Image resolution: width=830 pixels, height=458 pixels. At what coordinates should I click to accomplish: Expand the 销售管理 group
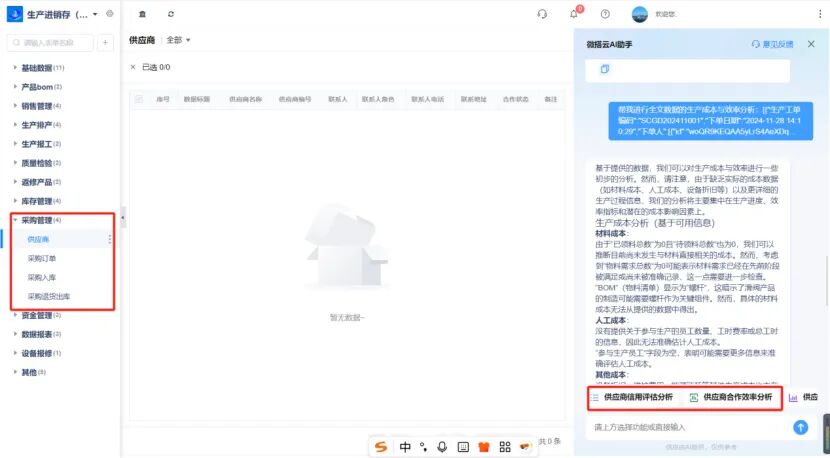[15, 105]
